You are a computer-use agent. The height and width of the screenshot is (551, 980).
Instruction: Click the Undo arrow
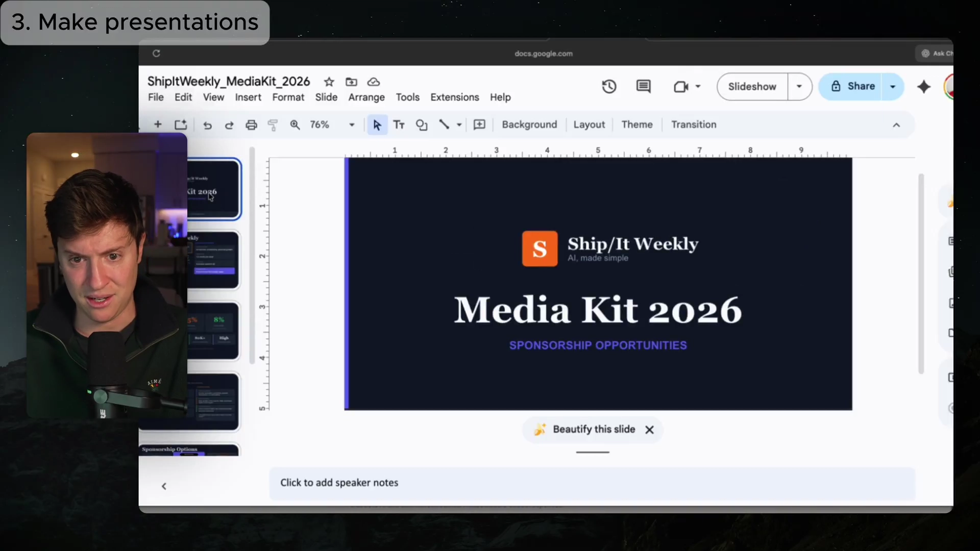[x=207, y=125]
